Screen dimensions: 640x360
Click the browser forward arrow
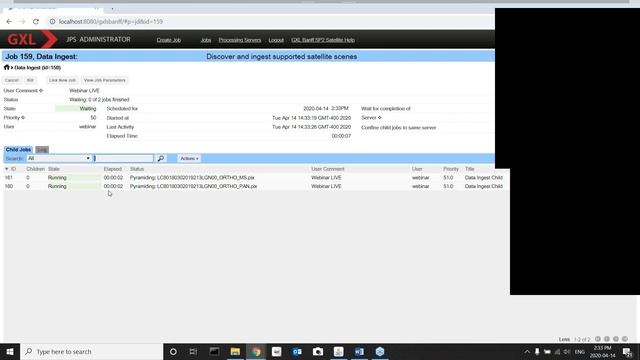tap(22, 22)
